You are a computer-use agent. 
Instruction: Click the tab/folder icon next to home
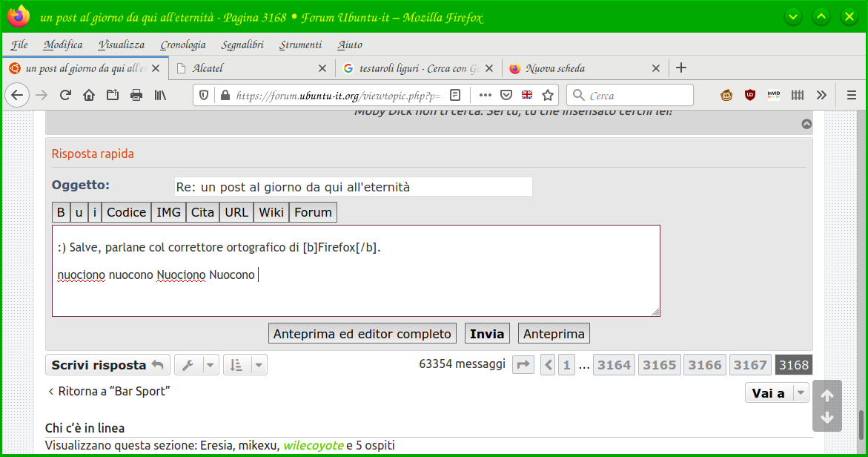[x=113, y=95]
